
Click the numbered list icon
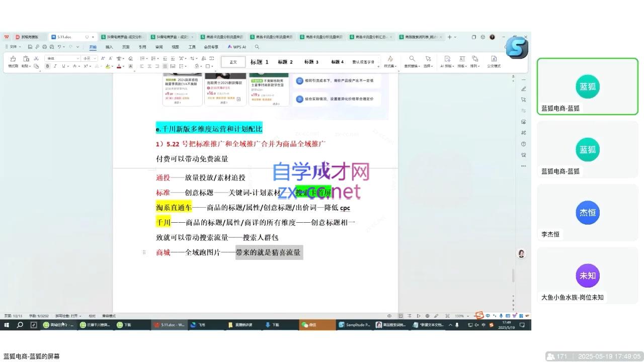[x=153, y=58]
